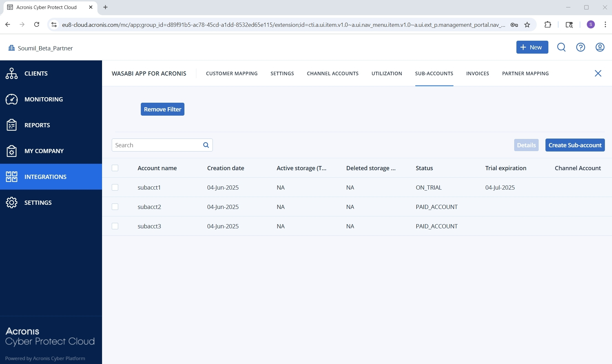
Task: Open the Invoices tab
Action: click(478, 73)
